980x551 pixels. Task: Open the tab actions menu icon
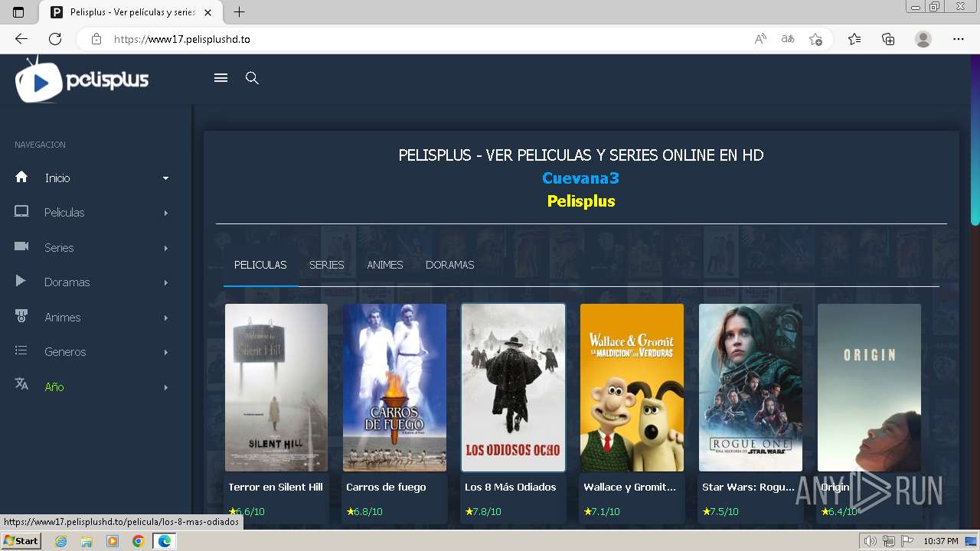pyautogui.click(x=18, y=12)
